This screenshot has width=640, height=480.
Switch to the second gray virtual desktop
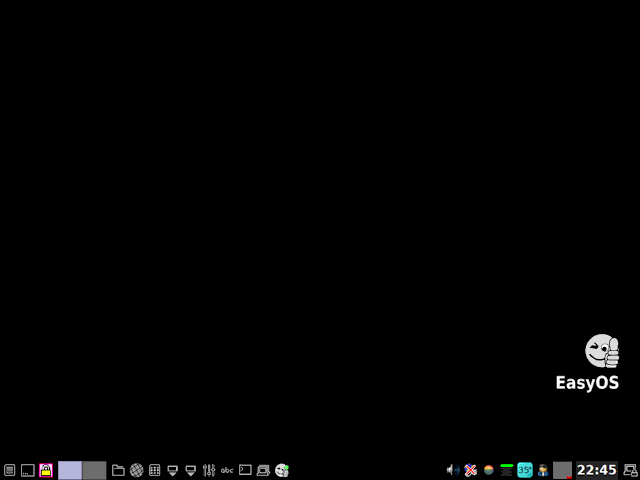pyautogui.click(x=94, y=470)
